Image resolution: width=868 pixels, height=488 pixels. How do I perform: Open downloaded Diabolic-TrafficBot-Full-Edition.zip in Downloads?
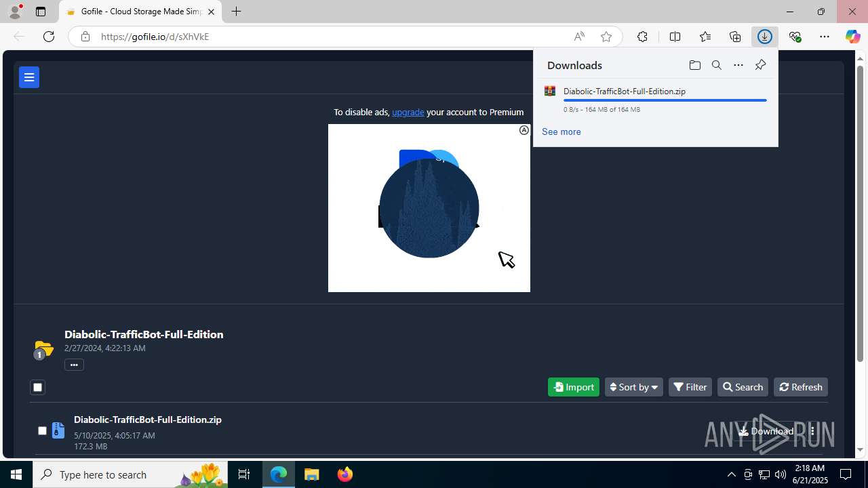(x=625, y=91)
